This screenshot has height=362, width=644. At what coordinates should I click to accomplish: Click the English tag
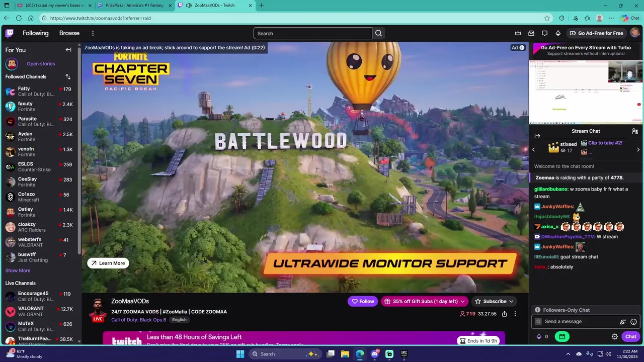pyautogui.click(x=179, y=320)
